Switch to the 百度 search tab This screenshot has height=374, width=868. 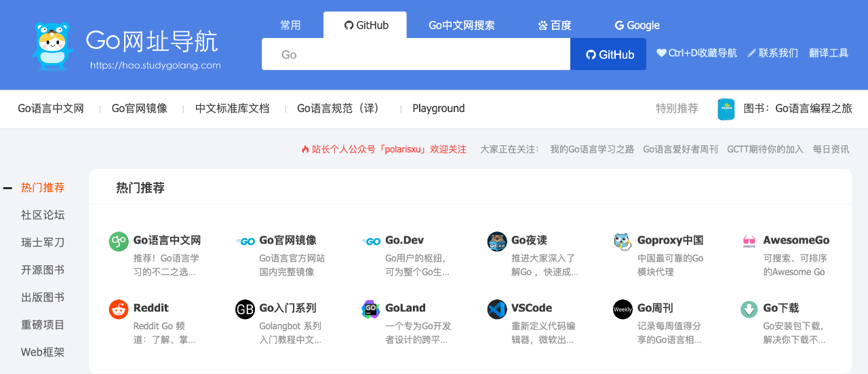point(555,25)
